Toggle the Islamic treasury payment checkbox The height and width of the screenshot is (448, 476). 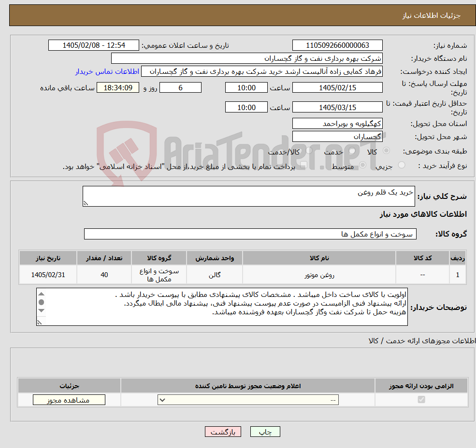click(303, 165)
